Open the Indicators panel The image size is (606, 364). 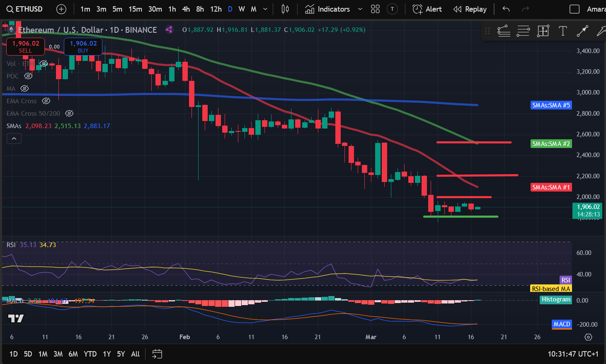click(x=327, y=9)
